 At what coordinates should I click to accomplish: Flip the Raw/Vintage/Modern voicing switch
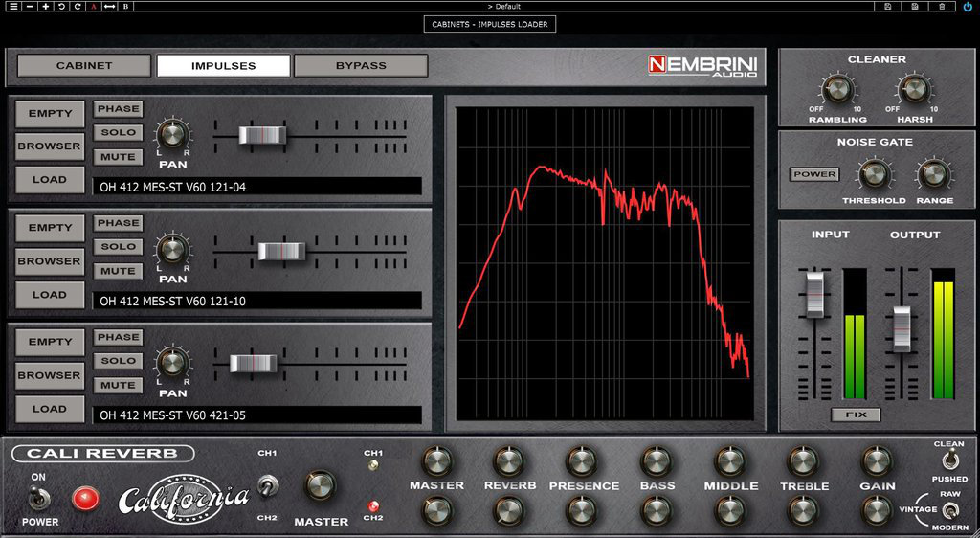950,511
